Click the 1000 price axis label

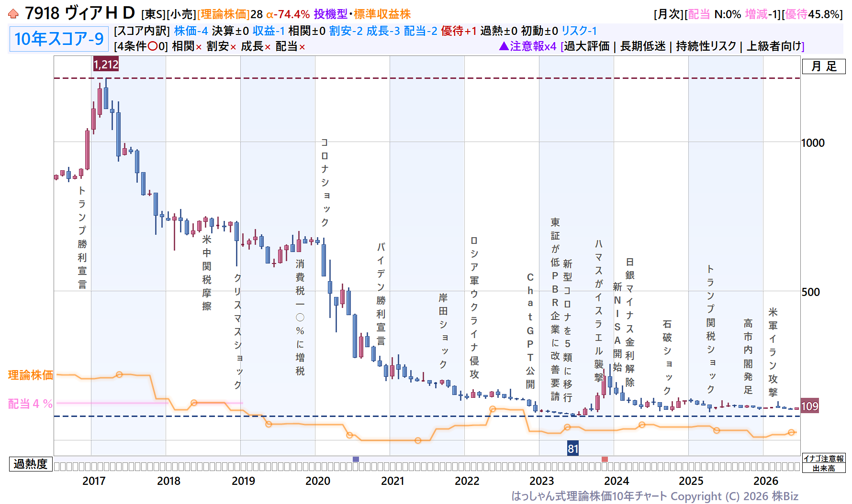click(813, 142)
